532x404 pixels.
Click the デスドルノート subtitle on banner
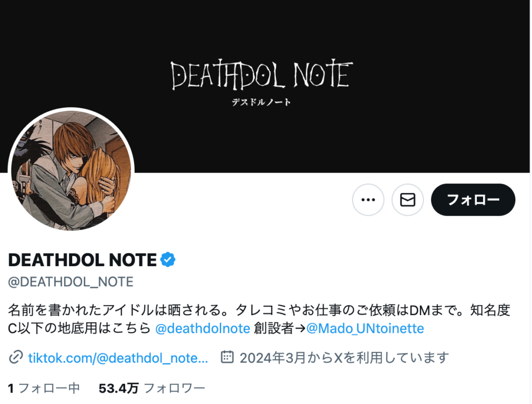coord(261,102)
